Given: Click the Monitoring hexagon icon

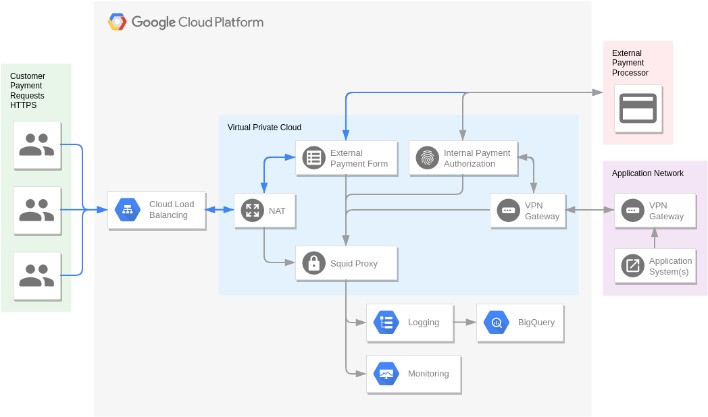Looking at the screenshot, I should click(x=387, y=374).
